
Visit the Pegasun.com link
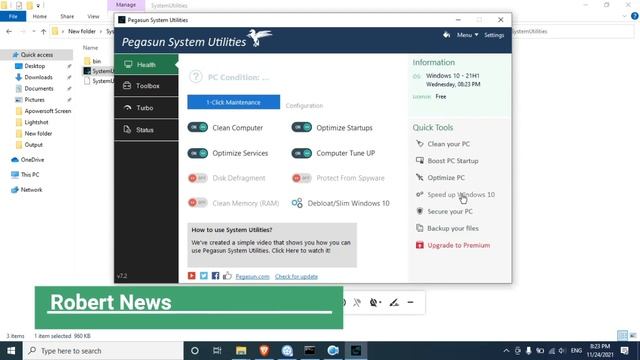(x=252, y=277)
